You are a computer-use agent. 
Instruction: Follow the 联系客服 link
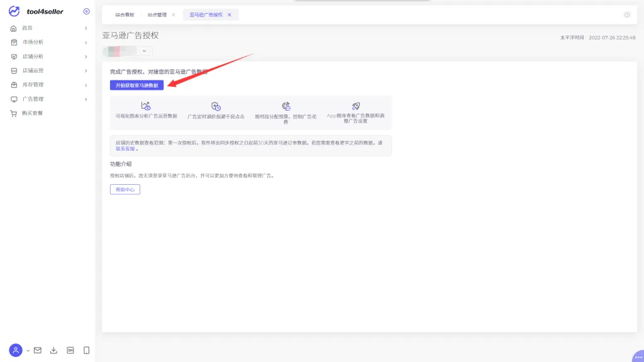point(125,148)
